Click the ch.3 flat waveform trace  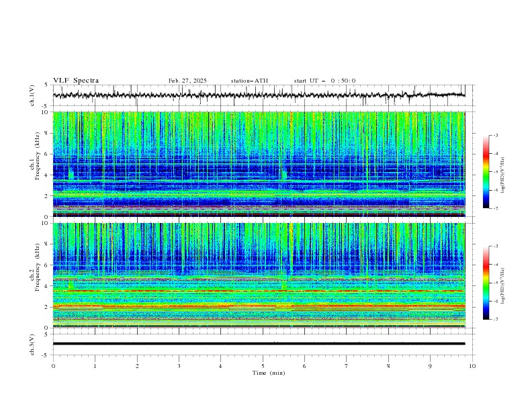(259, 344)
